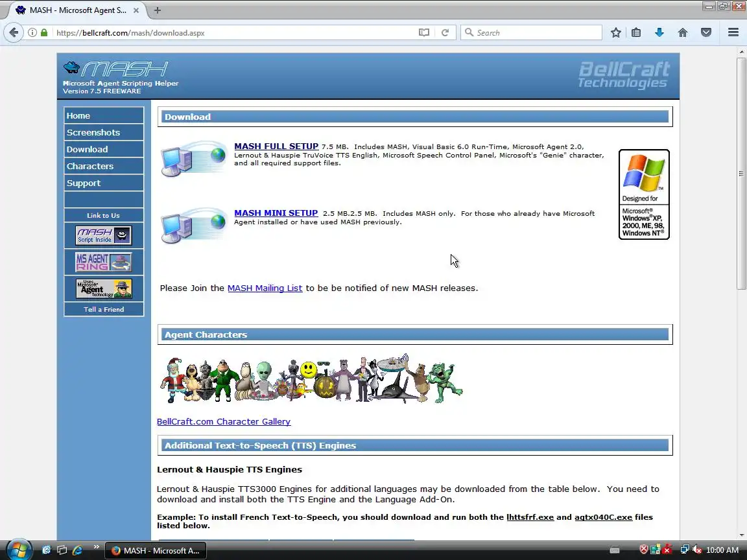This screenshot has width=747, height=560.
Task: Click the page vertical scrollbar thumb
Action: 741,173
